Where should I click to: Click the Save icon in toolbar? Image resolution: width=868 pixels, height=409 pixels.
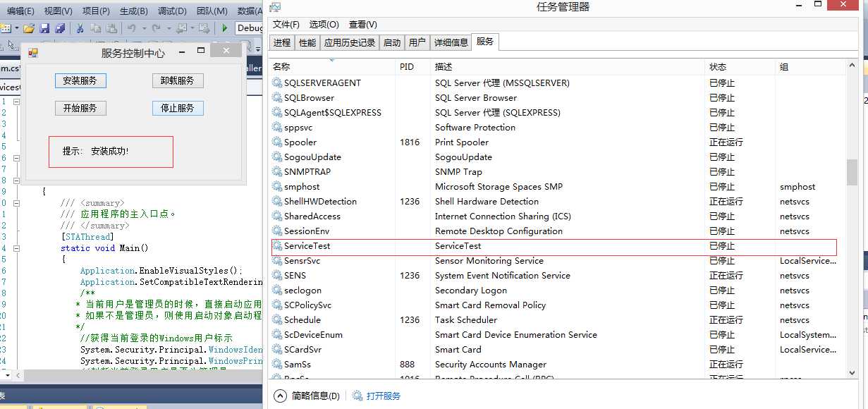pyautogui.click(x=45, y=28)
